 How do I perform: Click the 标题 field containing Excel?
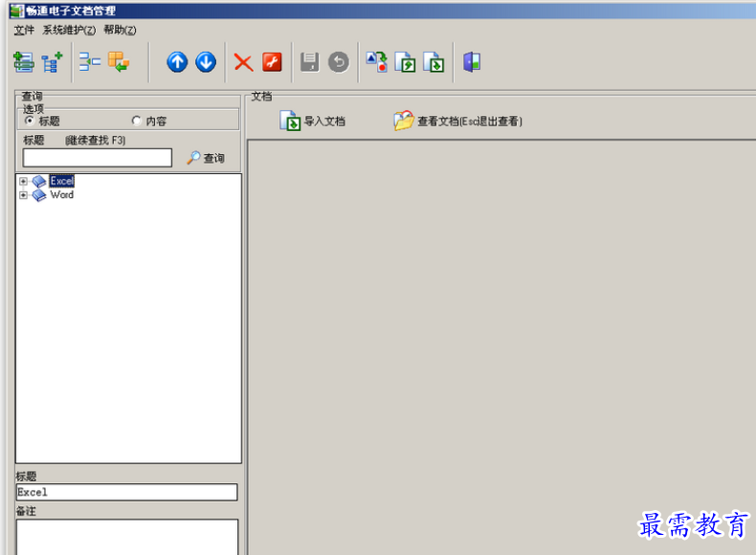pyautogui.click(x=127, y=492)
